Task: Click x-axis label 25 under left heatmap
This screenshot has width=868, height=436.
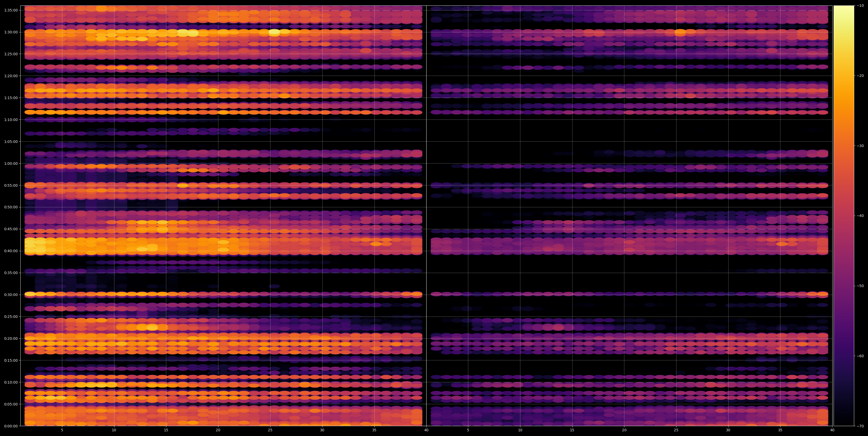Action: (x=270, y=430)
